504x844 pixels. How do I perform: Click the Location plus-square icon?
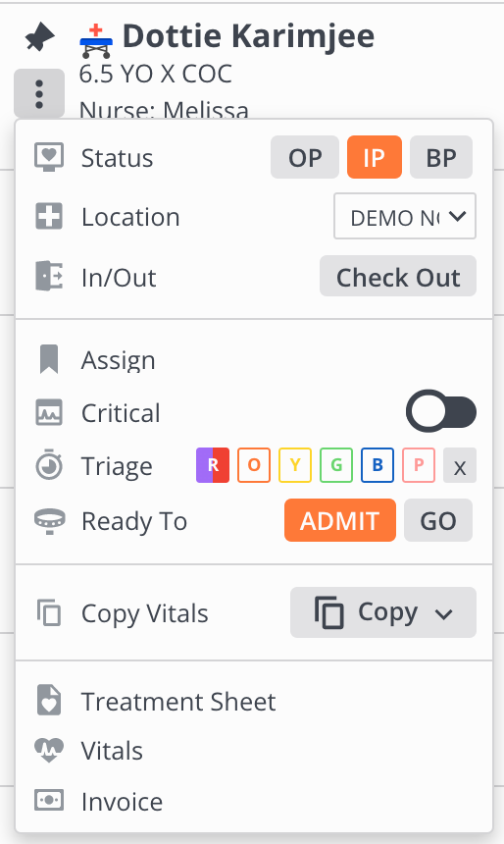point(49,216)
